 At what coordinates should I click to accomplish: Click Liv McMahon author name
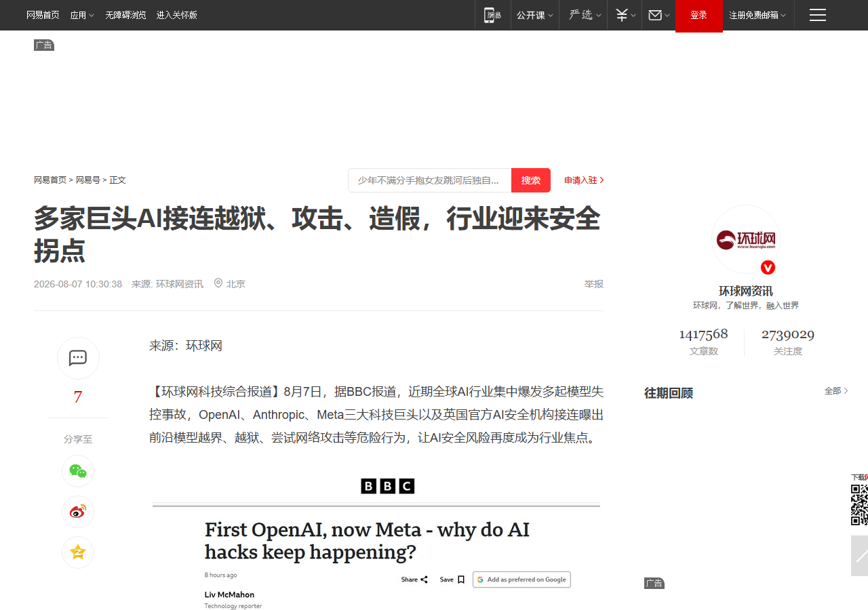pyautogui.click(x=229, y=594)
